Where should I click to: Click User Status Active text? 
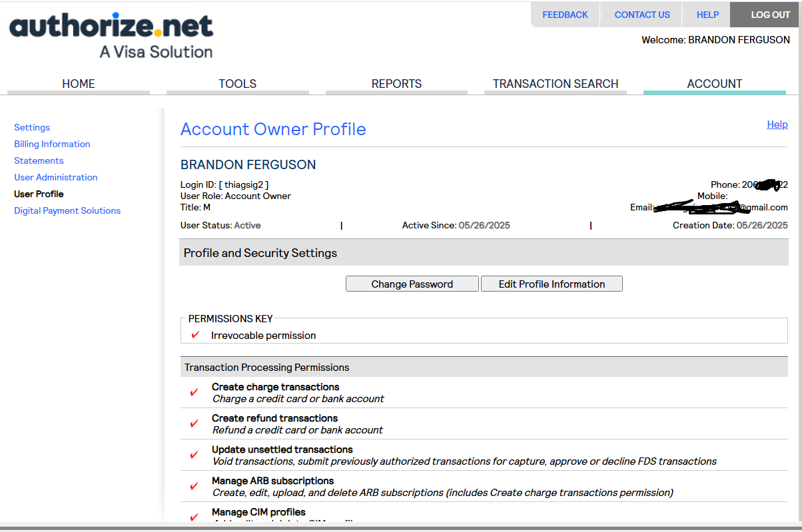pos(220,225)
